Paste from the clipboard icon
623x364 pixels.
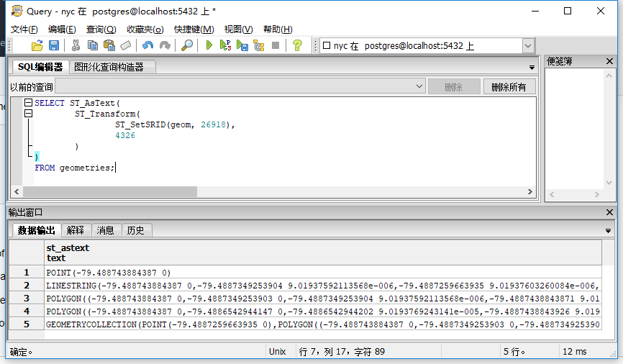coord(109,46)
